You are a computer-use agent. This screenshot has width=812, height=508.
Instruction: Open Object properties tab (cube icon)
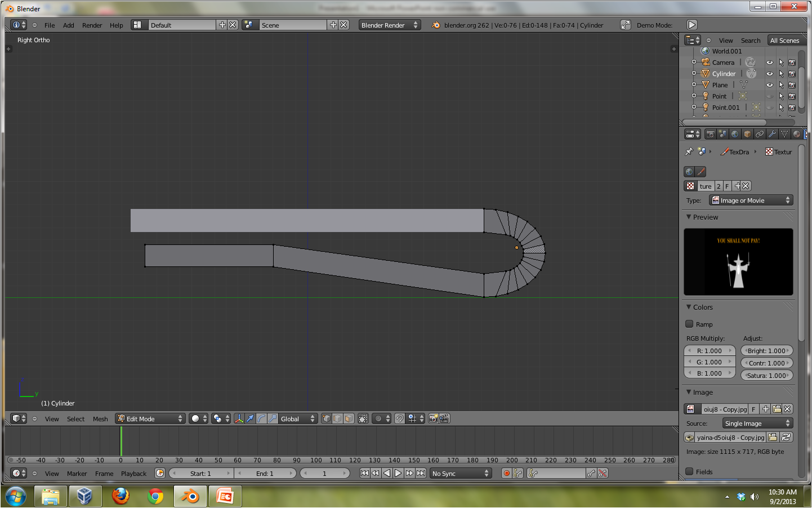point(747,134)
